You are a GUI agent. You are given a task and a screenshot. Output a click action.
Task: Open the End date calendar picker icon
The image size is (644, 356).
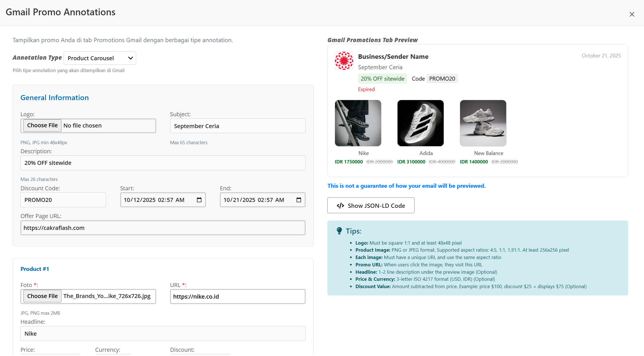coord(299,200)
